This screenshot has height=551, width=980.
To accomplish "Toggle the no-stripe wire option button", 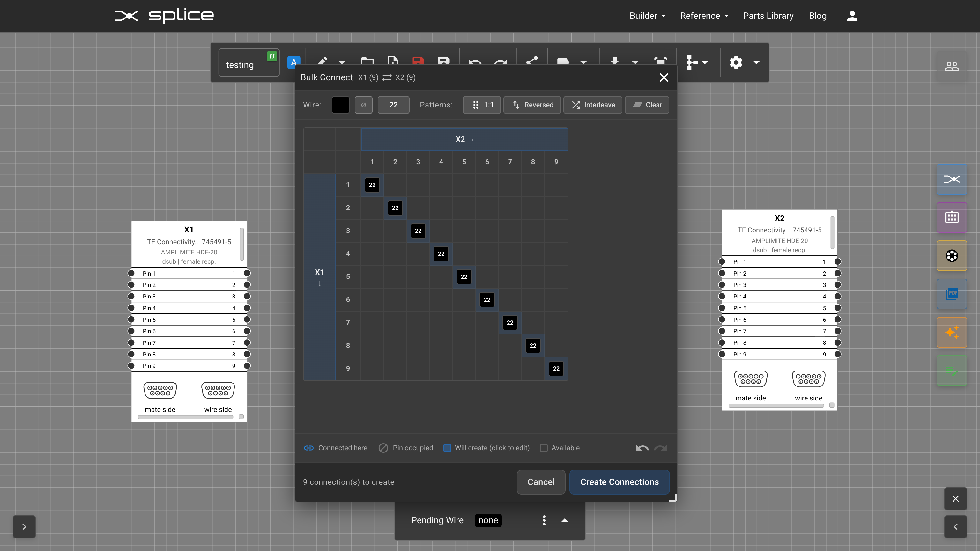I will point(363,105).
